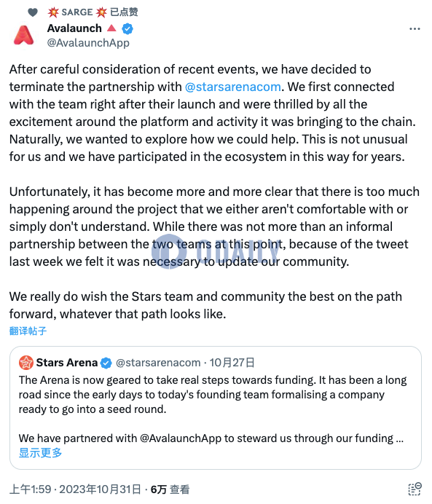Open the three-dot more options menu
Image resolution: width=432 pixels, height=504 pixels.
pyautogui.click(x=415, y=29)
